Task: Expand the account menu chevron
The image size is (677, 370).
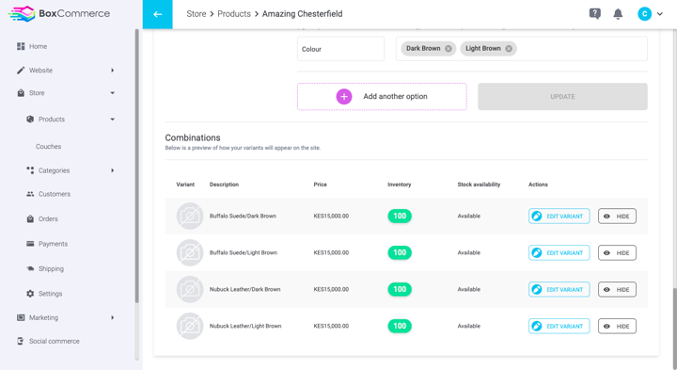Action: (x=660, y=14)
